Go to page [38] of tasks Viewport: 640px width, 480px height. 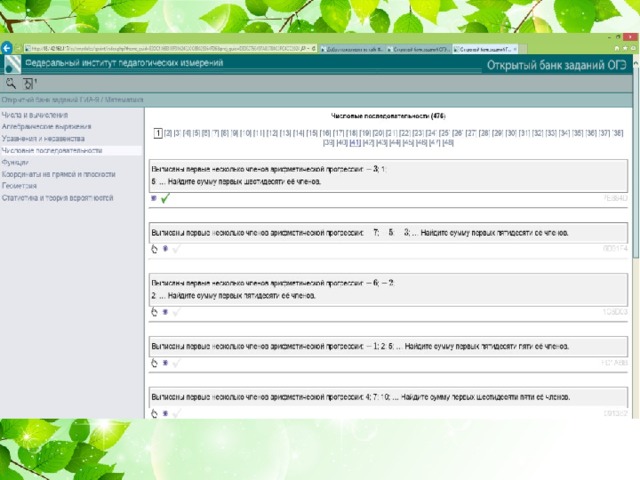pos(618,133)
